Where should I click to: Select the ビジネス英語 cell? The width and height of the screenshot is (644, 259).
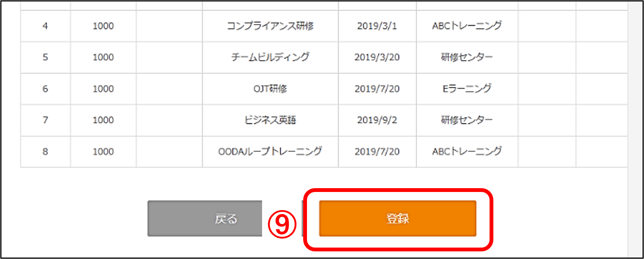pyautogui.click(x=270, y=120)
